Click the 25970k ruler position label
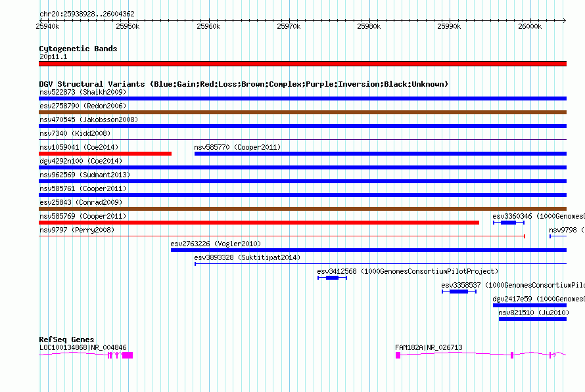 pos(289,26)
